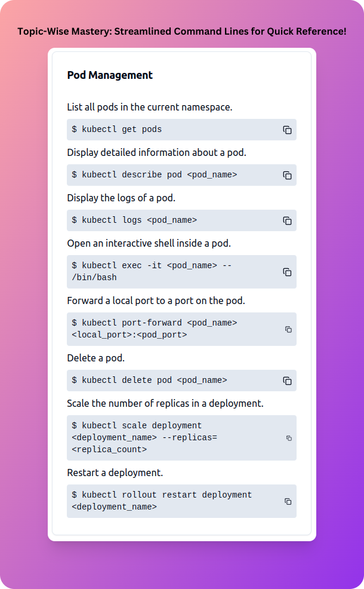364x589 pixels.
Task: Copy the kubectl get pods command
Action: coord(287,130)
